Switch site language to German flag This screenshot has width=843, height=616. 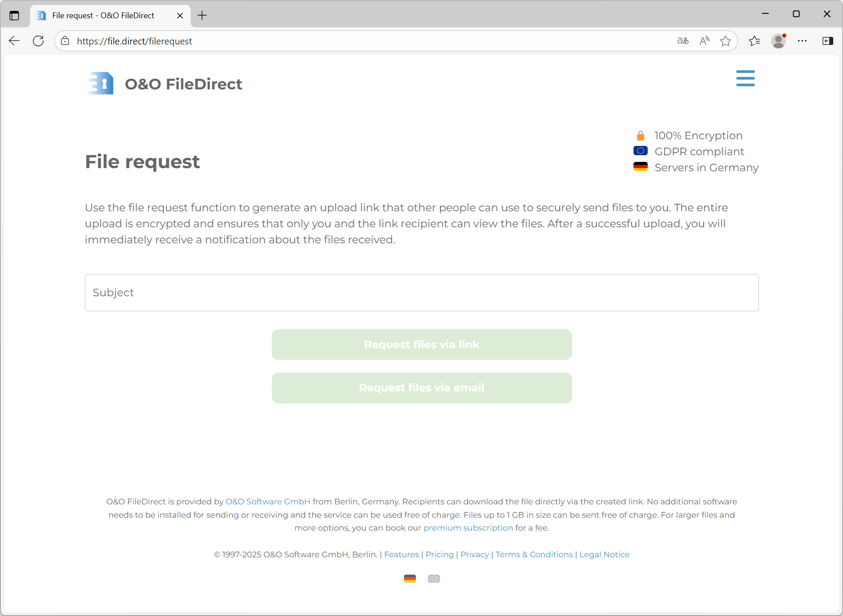tap(410, 579)
